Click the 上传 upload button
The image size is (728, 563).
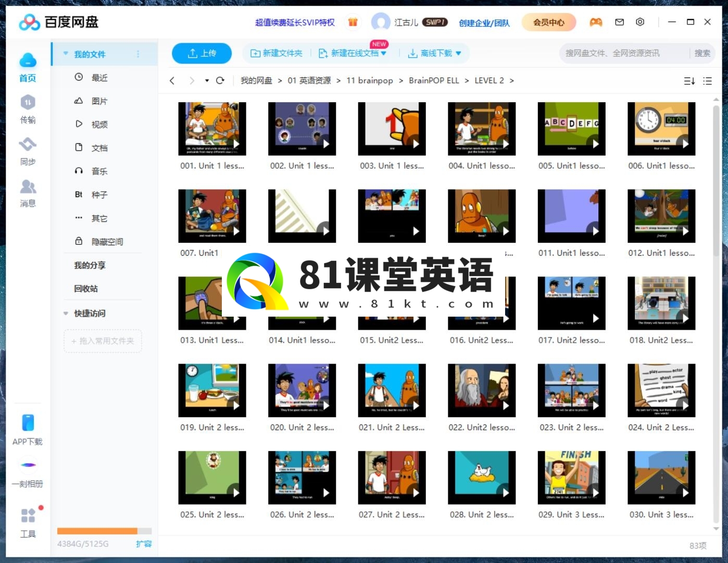202,53
